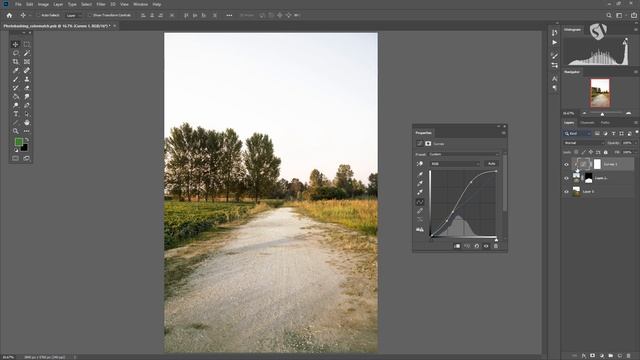Click the Navigator zoom slider
This screenshot has height=360, width=640.
(602, 113)
